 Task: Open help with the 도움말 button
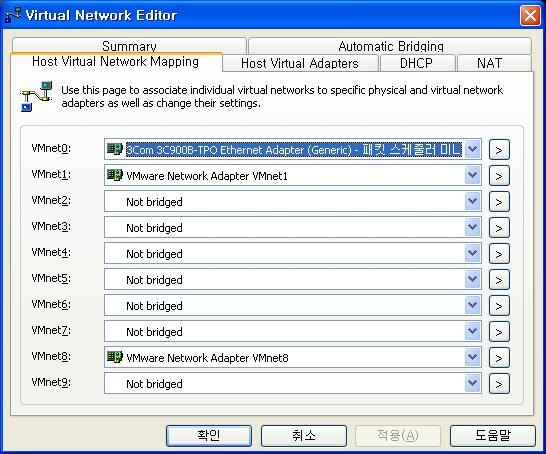coord(493,435)
